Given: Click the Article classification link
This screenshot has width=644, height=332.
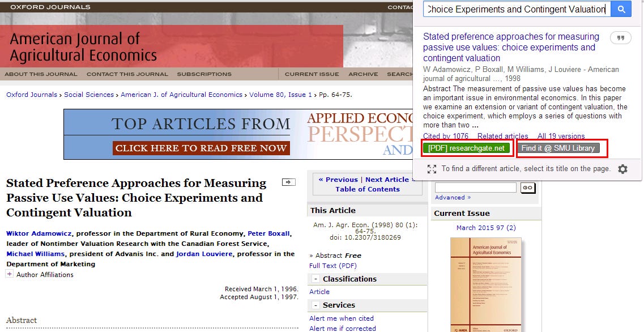Looking at the screenshot, I should point(319,292).
